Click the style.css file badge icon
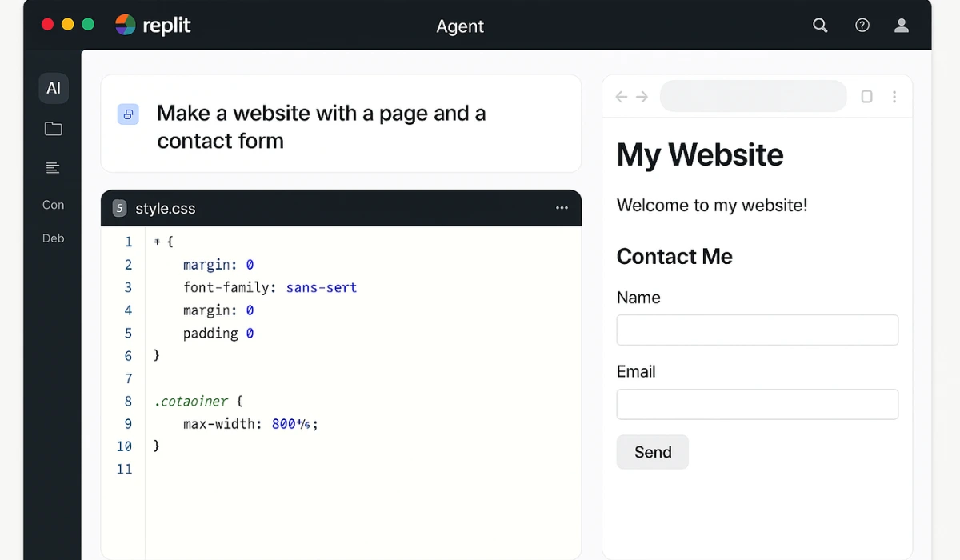 pyautogui.click(x=119, y=207)
